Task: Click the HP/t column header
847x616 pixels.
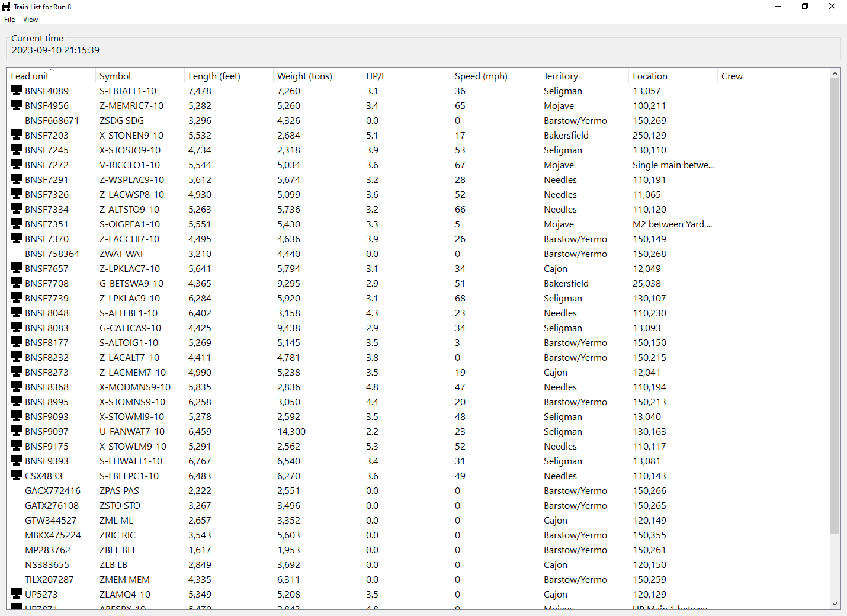Action: coord(375,76)
